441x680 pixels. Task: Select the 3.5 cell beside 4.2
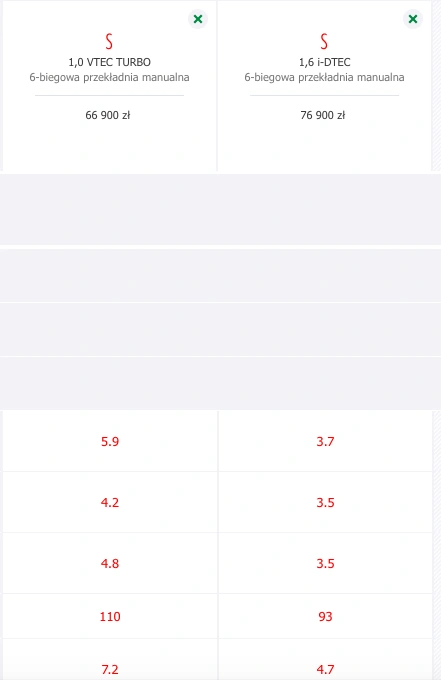click(325, 502)
